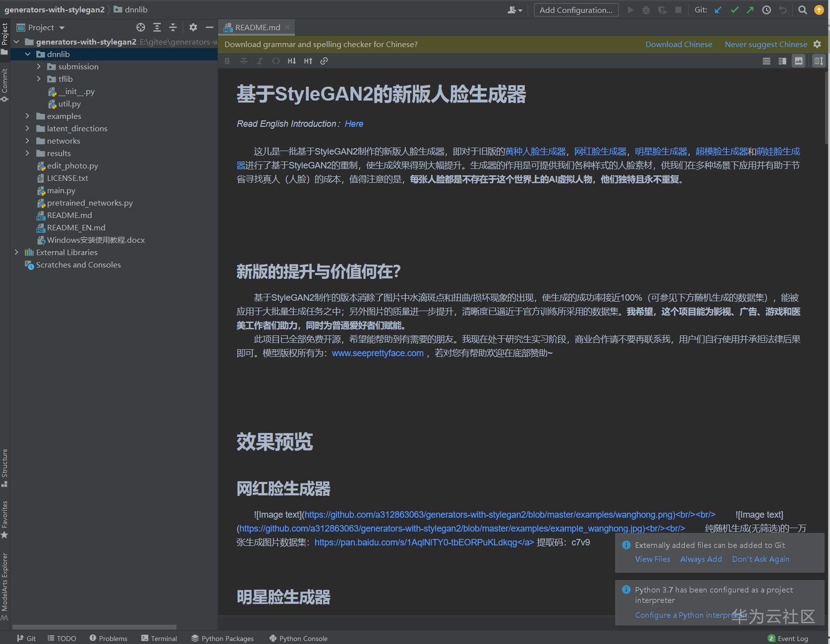Screen dimensions: 830x644
Task: Click the Stop square icon in toolbar
Action: click(678, 10)
